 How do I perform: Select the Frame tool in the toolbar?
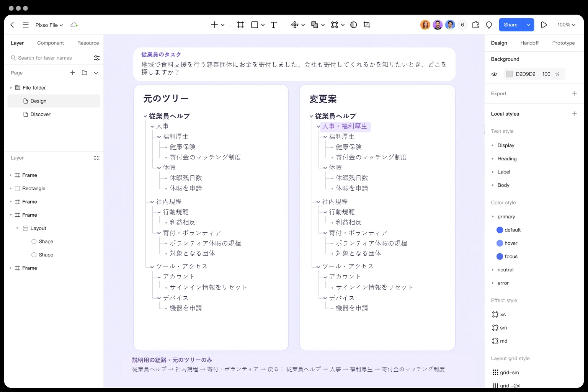[x=240, y=25]
